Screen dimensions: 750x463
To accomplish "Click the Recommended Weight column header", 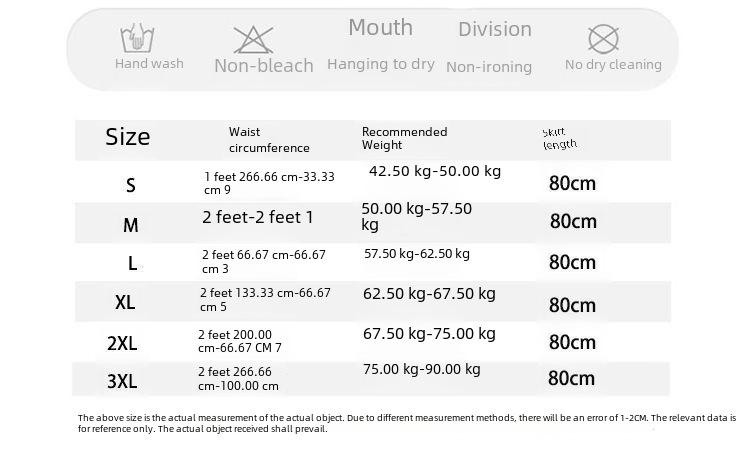I will (x=405, y=138).
